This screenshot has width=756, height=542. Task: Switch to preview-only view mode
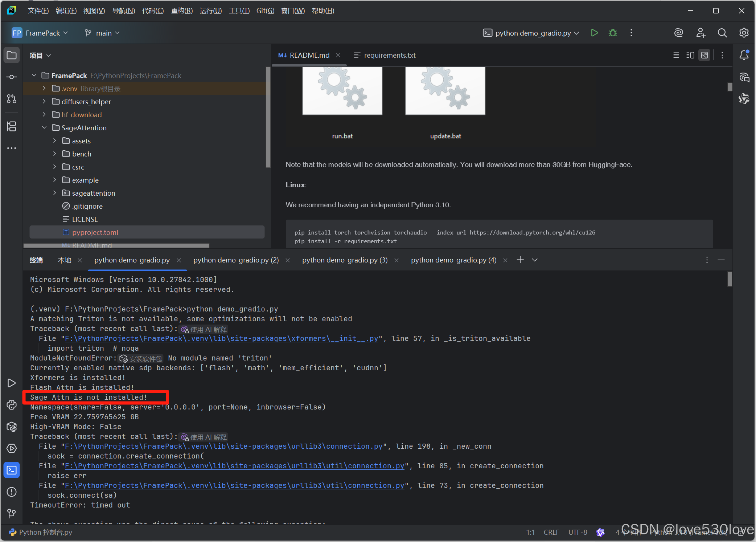tap(704, 55)
